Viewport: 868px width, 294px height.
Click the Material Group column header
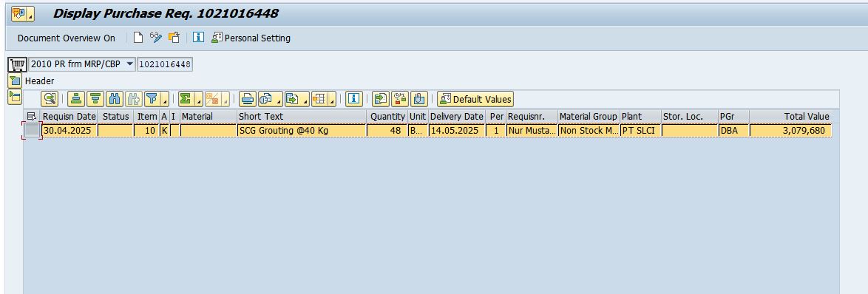point(589,116)
